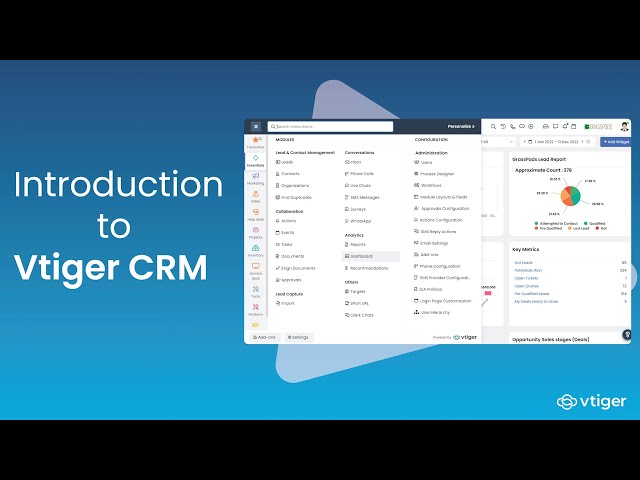Open Recommendations
This screenshot has height=480, width=640.
click(x=367, y=268)
